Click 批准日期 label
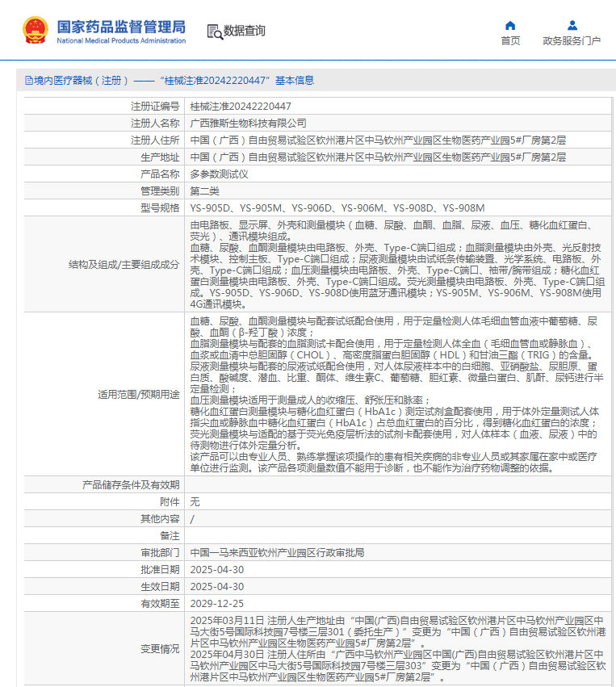Image resolution: width=616 pixels, height=687 pixels. [x=160, y=570]
